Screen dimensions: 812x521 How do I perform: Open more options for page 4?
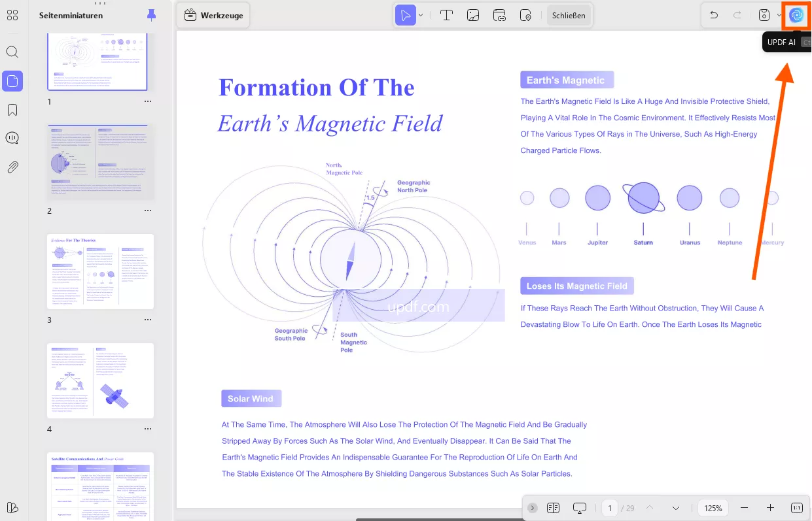[x=148, y=429]
